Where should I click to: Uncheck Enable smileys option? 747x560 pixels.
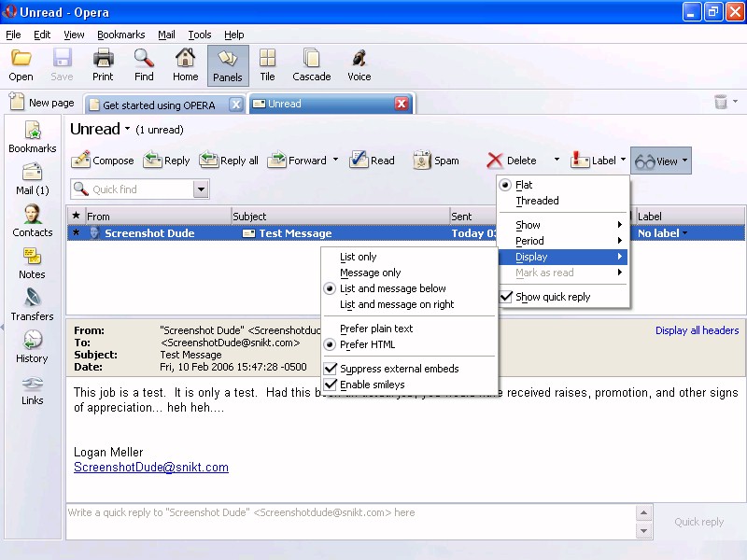tap(331, 385)
